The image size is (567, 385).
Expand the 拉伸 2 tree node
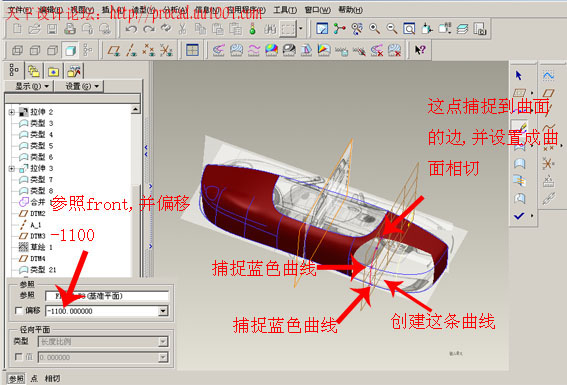click(12, 112)
